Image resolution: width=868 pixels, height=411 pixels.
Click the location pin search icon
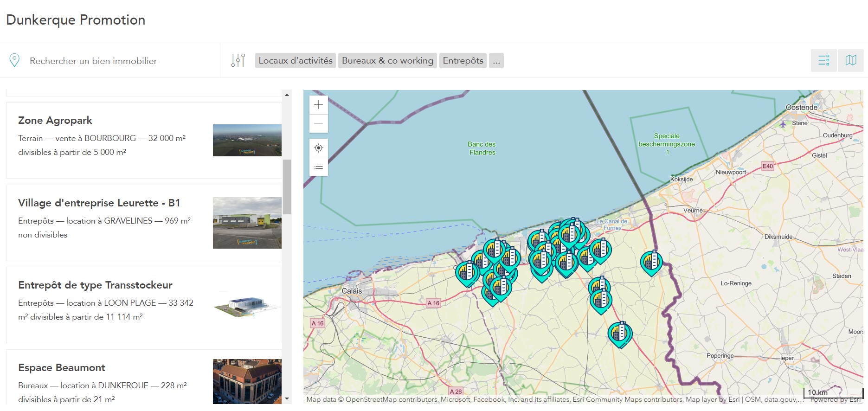click(x=14, y=60)
